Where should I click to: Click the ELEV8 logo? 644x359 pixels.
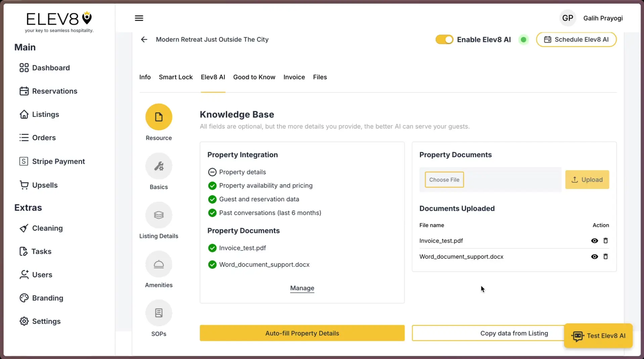(x=59, y=18)
